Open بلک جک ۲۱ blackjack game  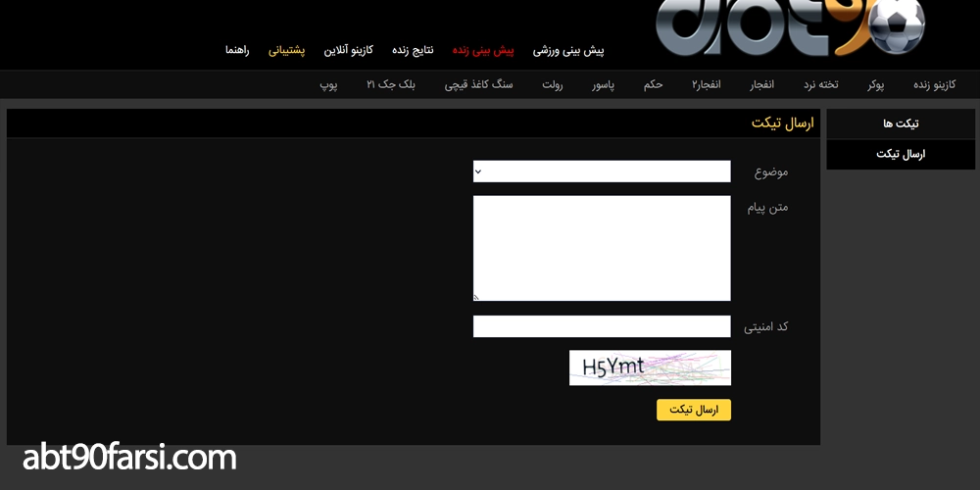tap(391, 85)
